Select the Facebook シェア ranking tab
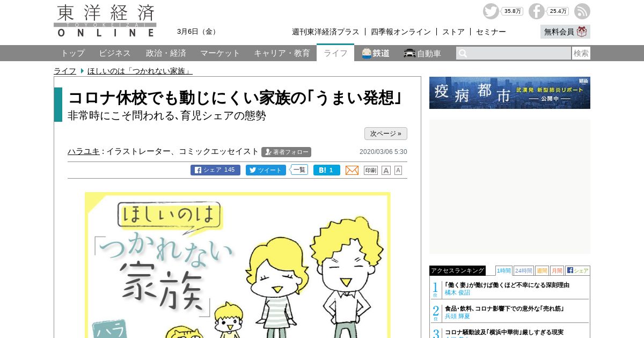Image resolution: width=644 pixels, height=338 pixels. click(x=577, y=270)
